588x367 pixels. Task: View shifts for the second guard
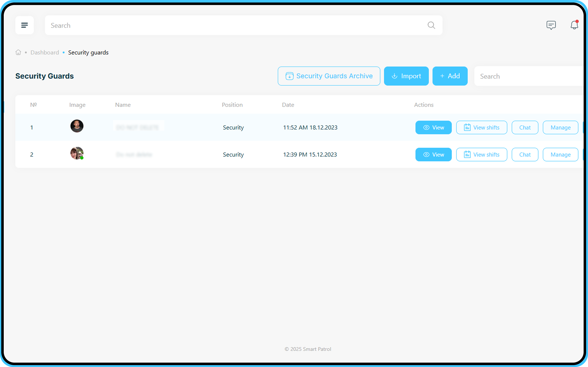click(481, 155)
